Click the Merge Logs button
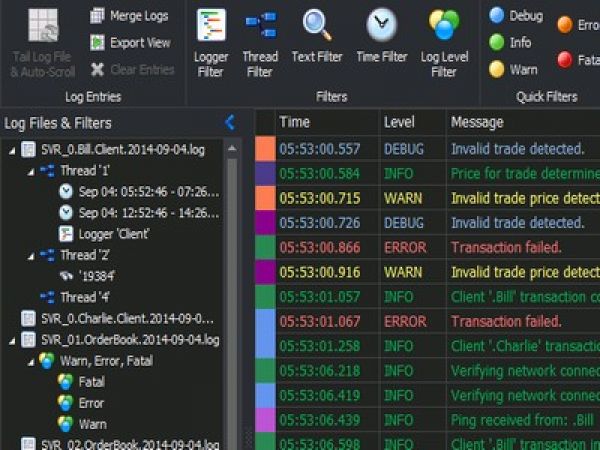The height and width of the screenshot is (450, 600). pos(129,16)
